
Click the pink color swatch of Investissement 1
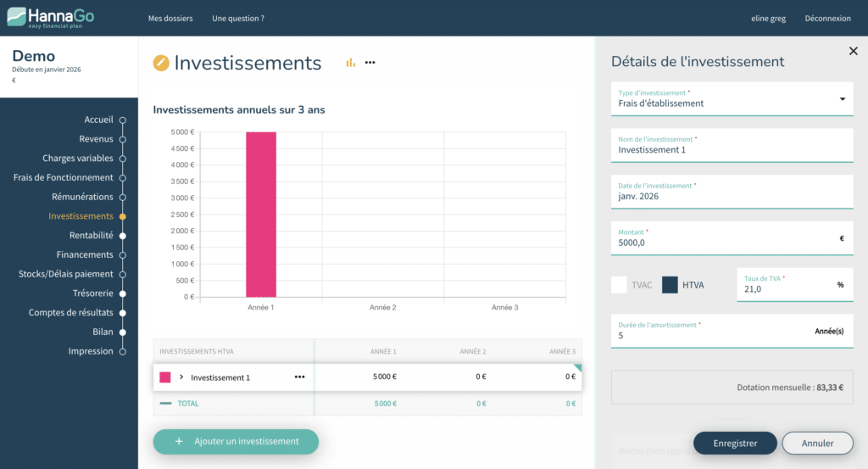[165, 377]
